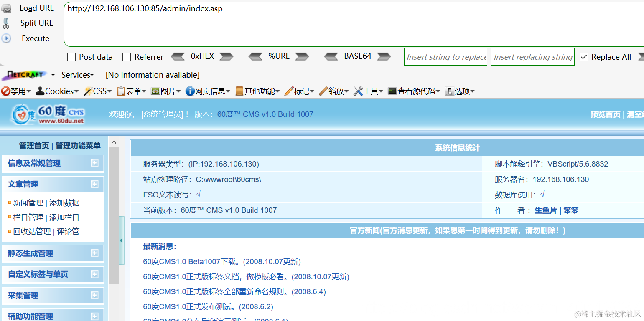
Task: Open the 工具 menu
Action: [368, 91]
